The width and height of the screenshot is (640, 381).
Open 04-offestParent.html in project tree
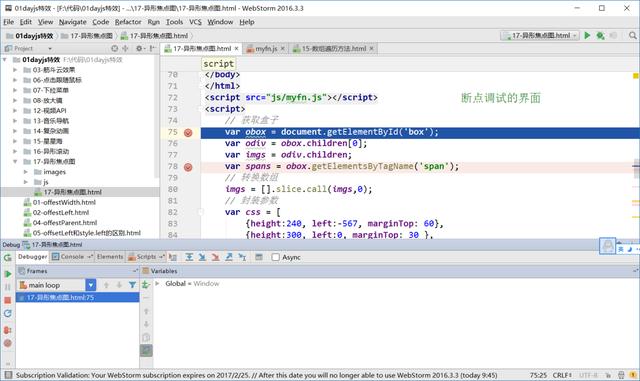click(x=65, y=223)
